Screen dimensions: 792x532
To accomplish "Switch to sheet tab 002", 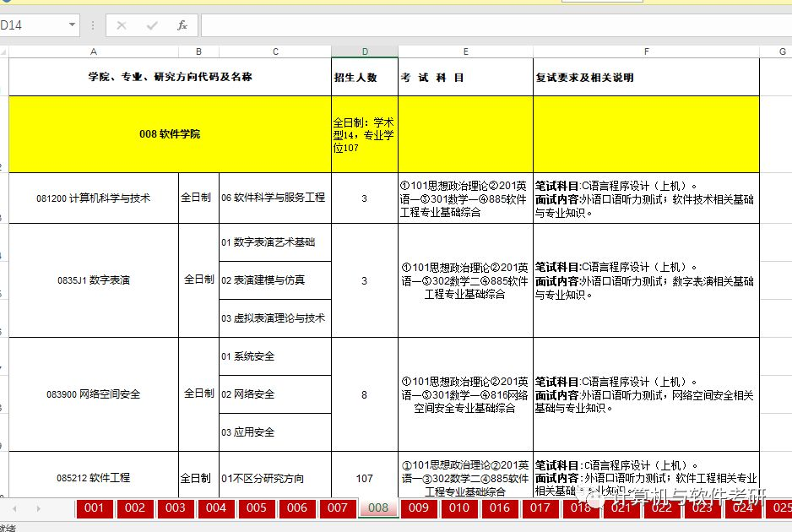I will (x=135, y=508).
